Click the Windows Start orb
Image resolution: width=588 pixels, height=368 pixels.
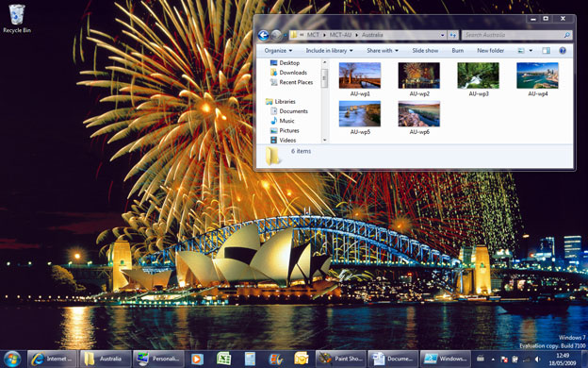click(x=12, y=359)
